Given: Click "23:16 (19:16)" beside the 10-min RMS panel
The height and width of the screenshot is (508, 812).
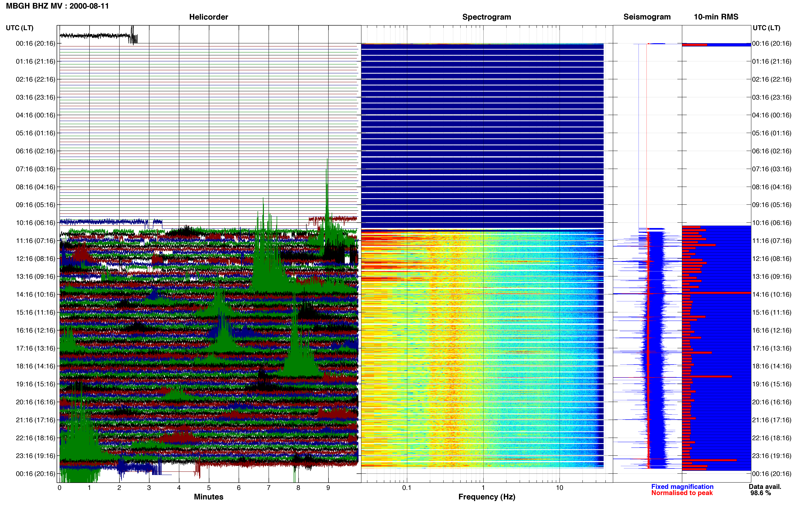Looking at the screenshot, I should tap(772, 456).
